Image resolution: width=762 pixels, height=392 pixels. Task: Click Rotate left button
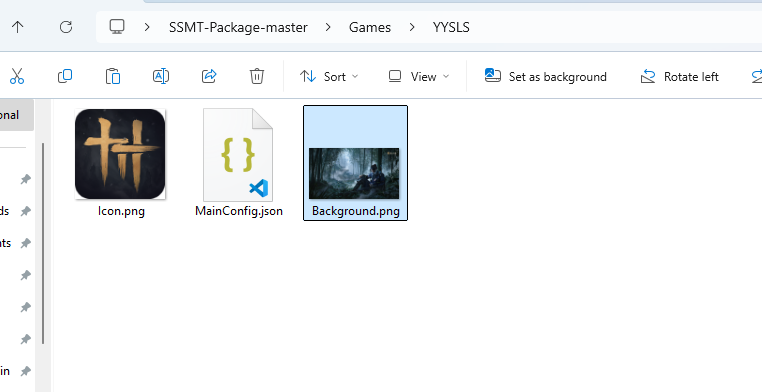pos(679,77)
